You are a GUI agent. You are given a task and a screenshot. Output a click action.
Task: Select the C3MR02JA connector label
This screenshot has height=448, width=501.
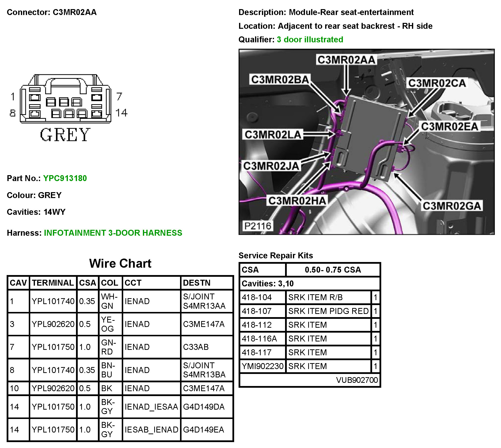coord(271,166)
